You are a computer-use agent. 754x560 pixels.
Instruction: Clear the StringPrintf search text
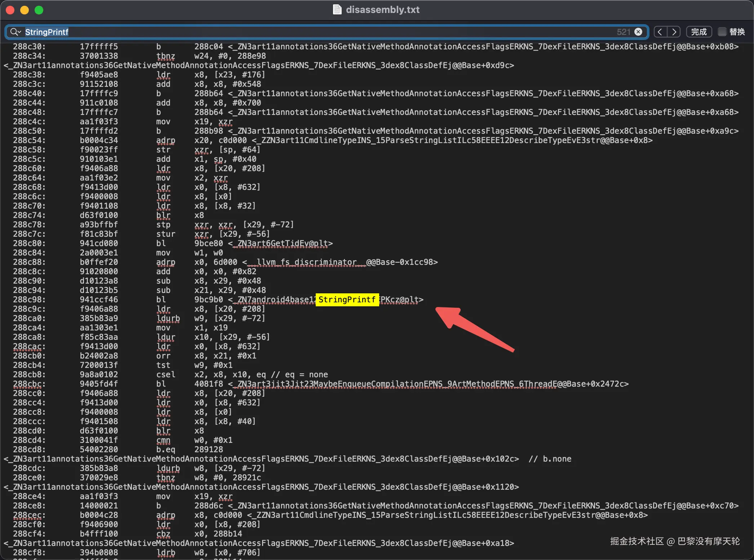pos(638,32)
